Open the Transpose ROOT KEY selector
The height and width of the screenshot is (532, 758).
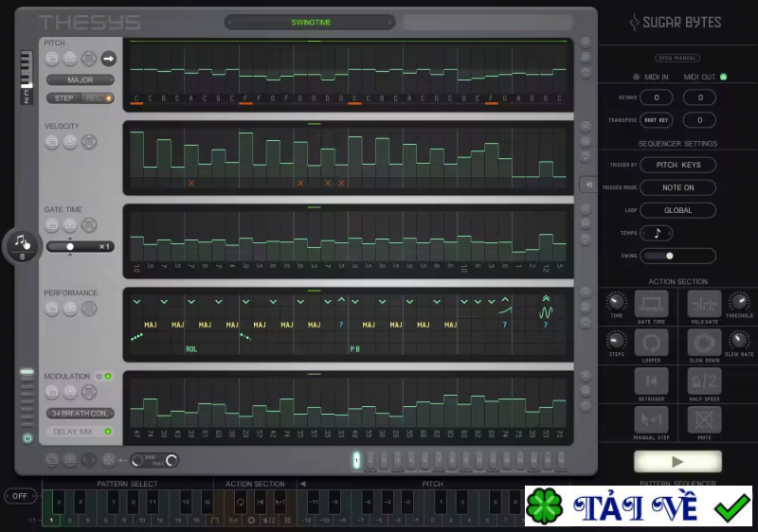657,120
